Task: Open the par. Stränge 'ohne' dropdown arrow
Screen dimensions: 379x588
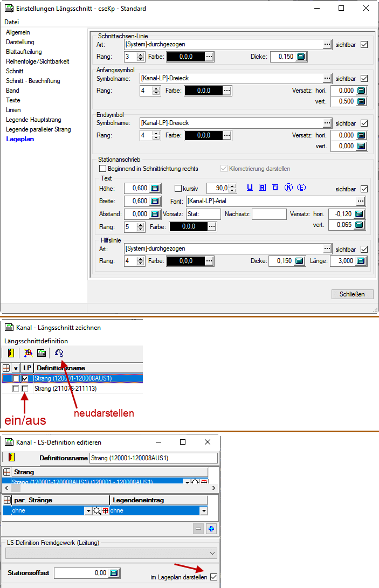Action: pyautogui.click(x=88, y=510)
